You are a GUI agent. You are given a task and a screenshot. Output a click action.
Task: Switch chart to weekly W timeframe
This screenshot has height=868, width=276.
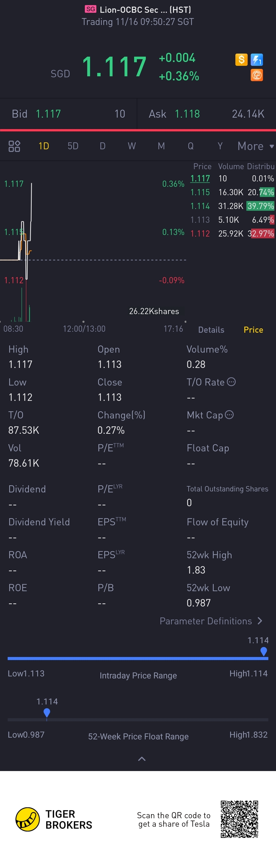pyautogui.click(x=132, y=146)
